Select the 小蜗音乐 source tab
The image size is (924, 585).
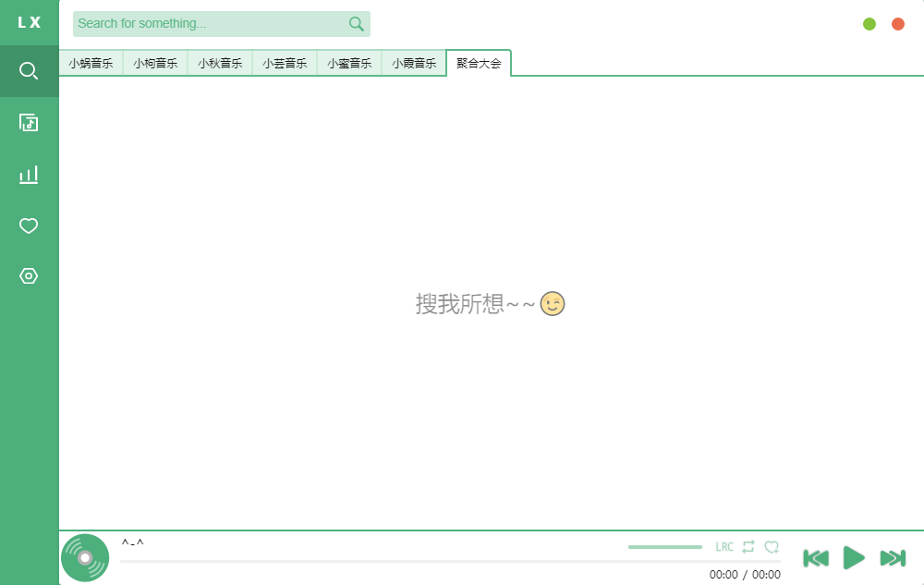pos(91,63)
